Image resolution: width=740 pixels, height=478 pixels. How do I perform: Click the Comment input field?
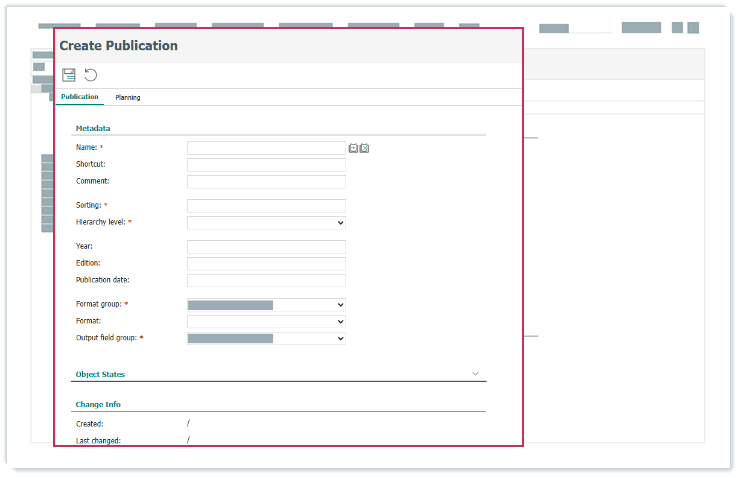coord(266,182)
